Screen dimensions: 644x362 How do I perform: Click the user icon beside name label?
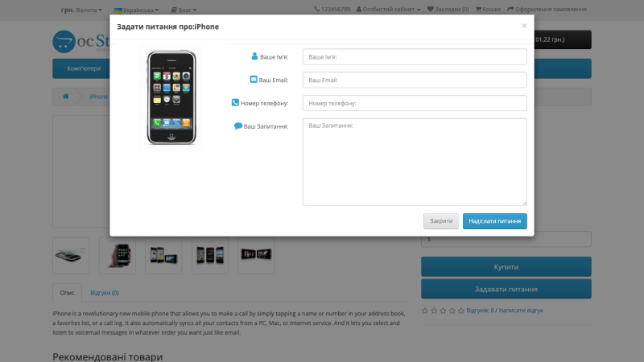click(254, 56)
